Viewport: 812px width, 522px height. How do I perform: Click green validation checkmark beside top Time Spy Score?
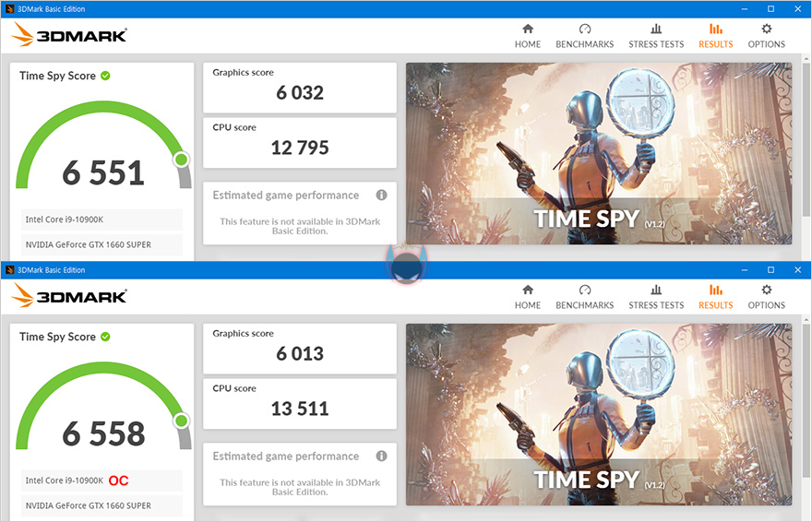click(105, 76)
